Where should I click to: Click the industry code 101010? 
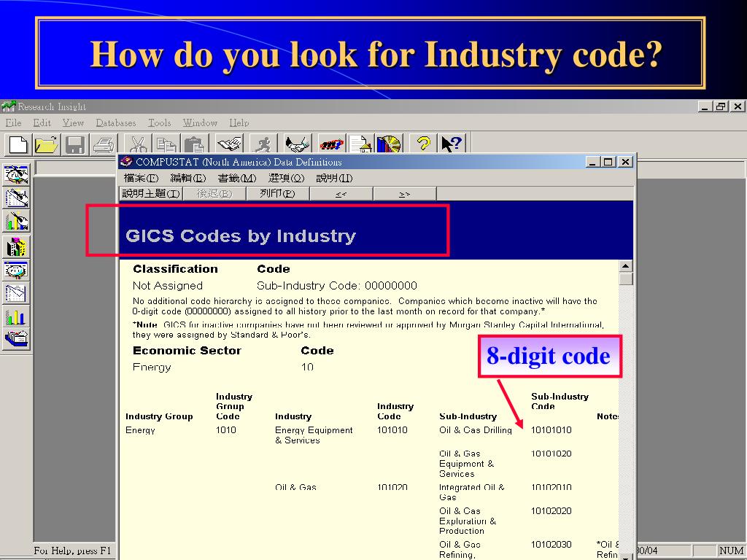(392, 430)
